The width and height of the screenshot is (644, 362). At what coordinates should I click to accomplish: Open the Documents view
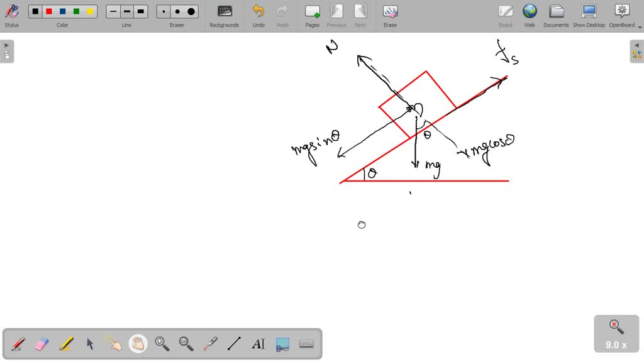pos(556,16)
